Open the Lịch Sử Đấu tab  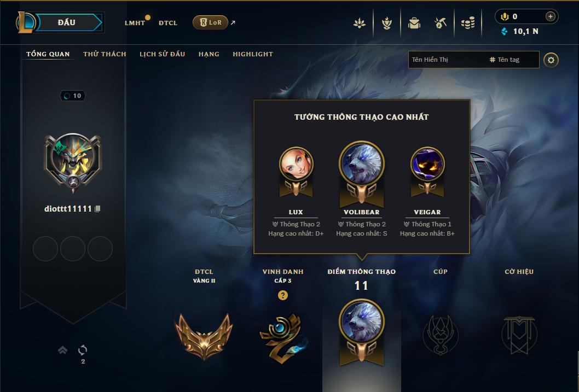point(162,54)
